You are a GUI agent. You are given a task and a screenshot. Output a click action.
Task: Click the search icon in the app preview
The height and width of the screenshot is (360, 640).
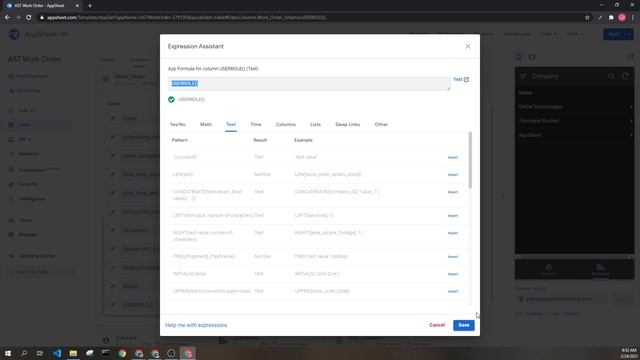(611, 76)
